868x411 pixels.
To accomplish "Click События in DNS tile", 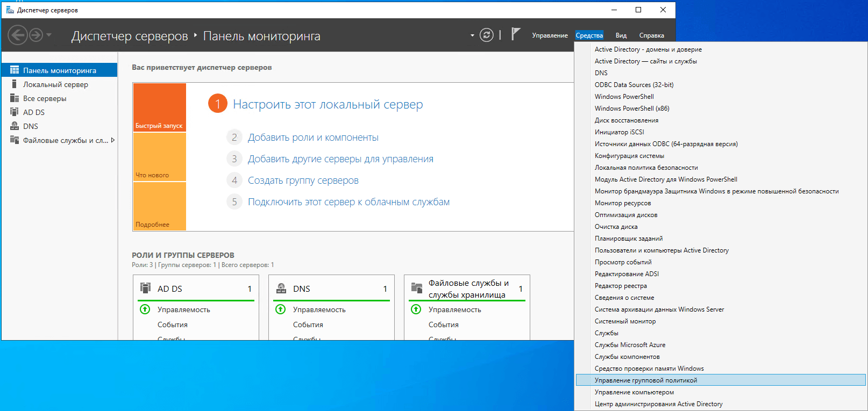I will coord(308,325).
